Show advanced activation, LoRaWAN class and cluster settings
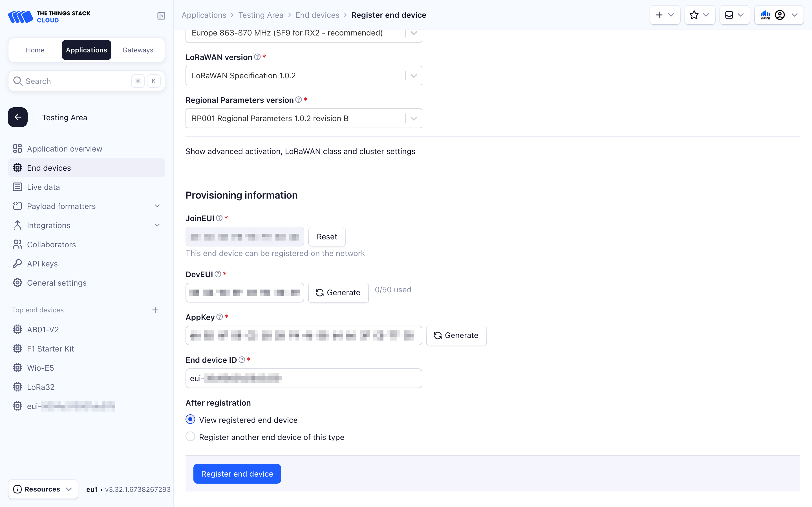 click(x=300, y=151)
